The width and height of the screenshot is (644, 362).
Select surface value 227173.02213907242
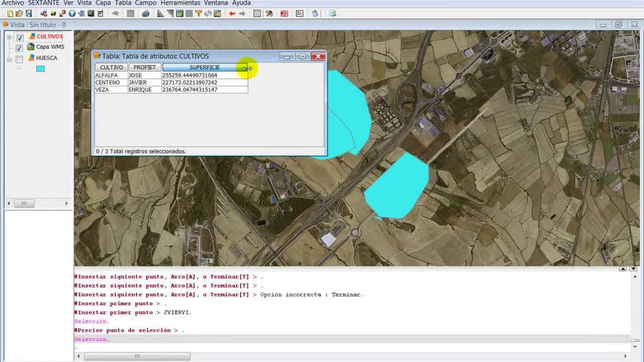[205, 82]
